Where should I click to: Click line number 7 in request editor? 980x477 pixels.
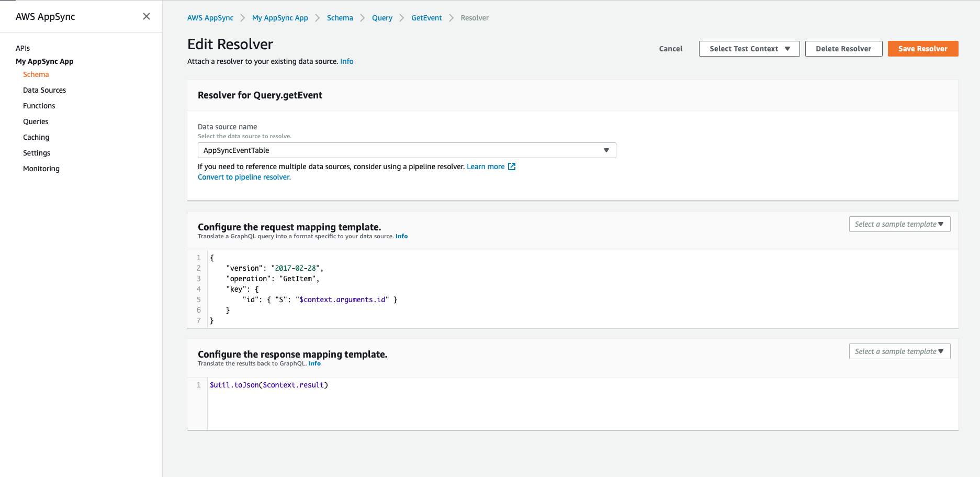click(199, 320)
